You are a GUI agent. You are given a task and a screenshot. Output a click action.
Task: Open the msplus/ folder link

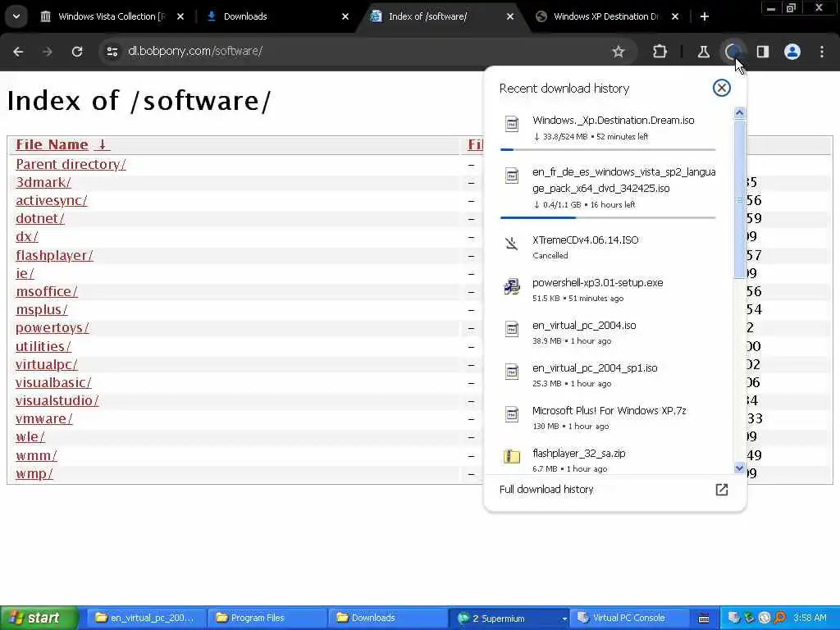[x=42, y=310]
